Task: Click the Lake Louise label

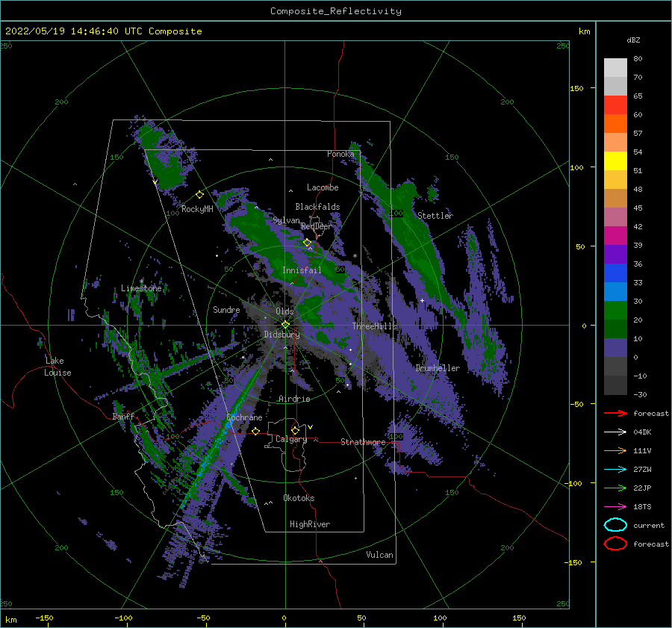Action: click(x=57, y=367)
